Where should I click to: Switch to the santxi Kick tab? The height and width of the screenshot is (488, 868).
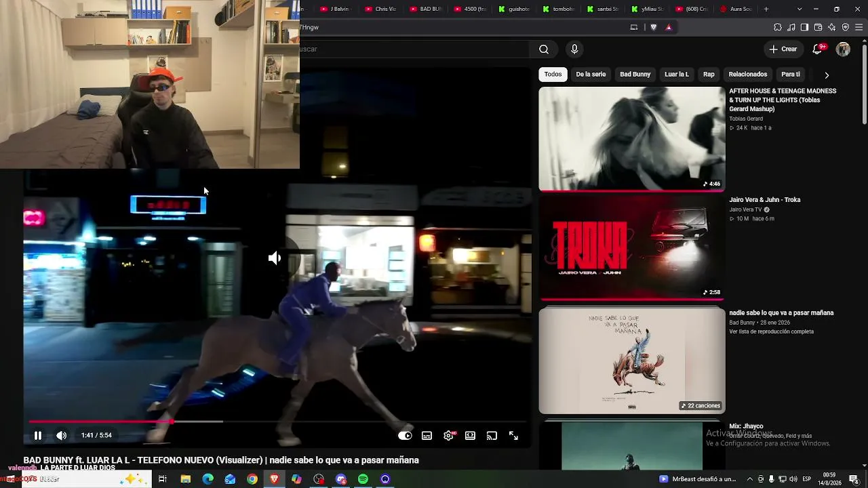coord(603,9)
